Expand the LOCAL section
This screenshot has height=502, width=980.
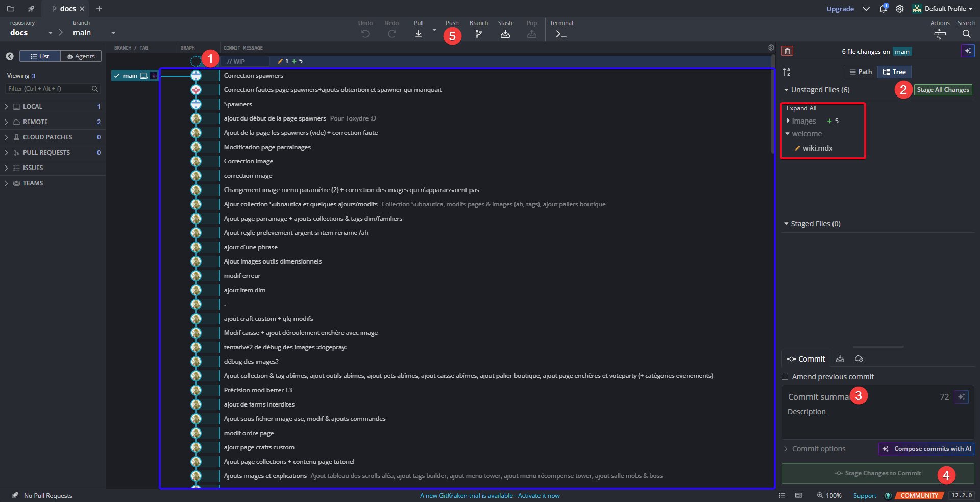pyautogui.click(x=53, y=107)
